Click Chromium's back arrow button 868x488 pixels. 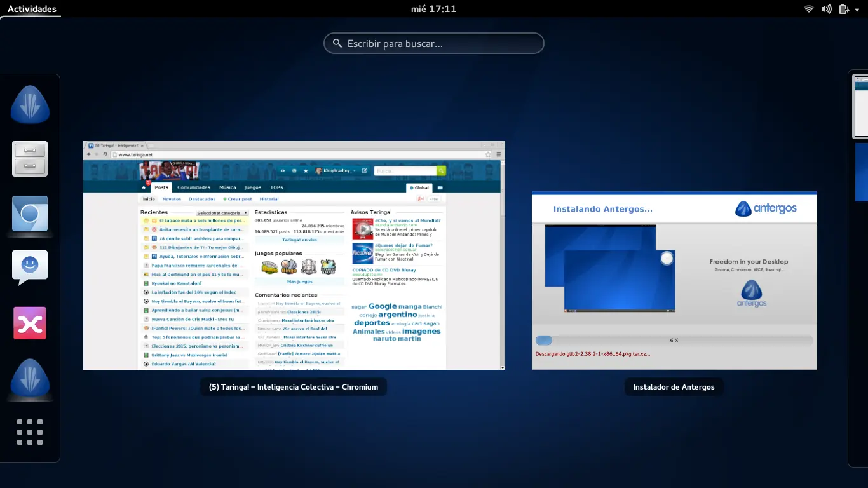pos(89,154)
